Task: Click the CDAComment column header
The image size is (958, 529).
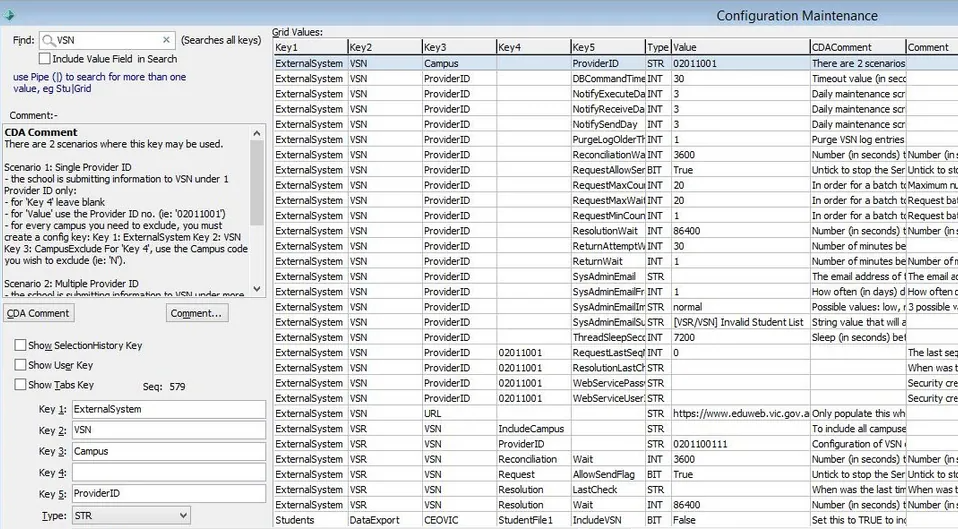Action: point(857,47)
